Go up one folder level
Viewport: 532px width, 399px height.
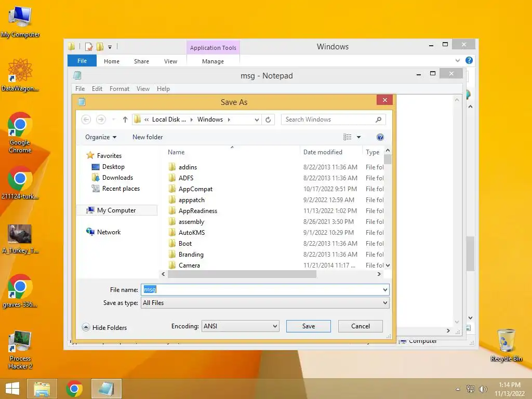pyautogui.click(x=125, y=119)
